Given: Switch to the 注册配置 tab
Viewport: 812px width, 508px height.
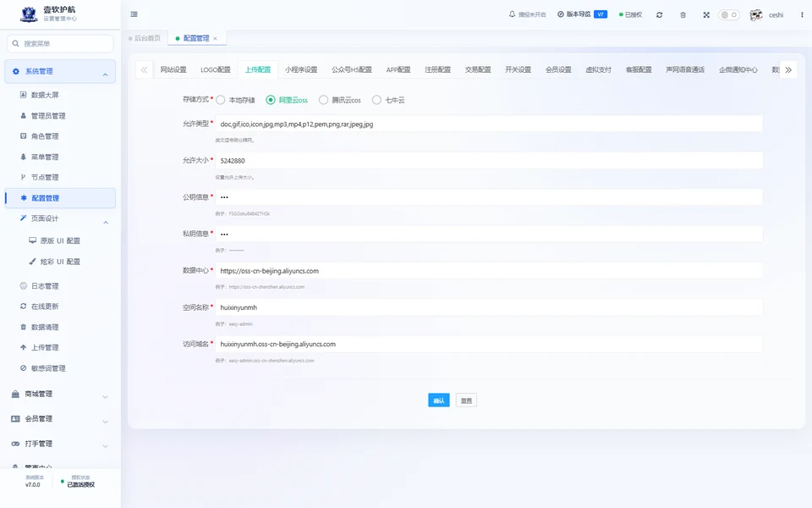Looking at the screenshot, I should point(437,69).
